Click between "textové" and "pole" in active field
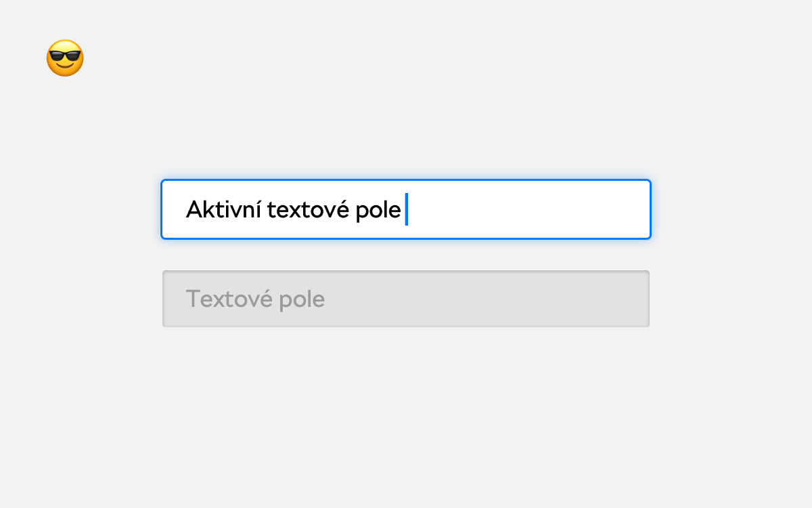 pos(353,210)
